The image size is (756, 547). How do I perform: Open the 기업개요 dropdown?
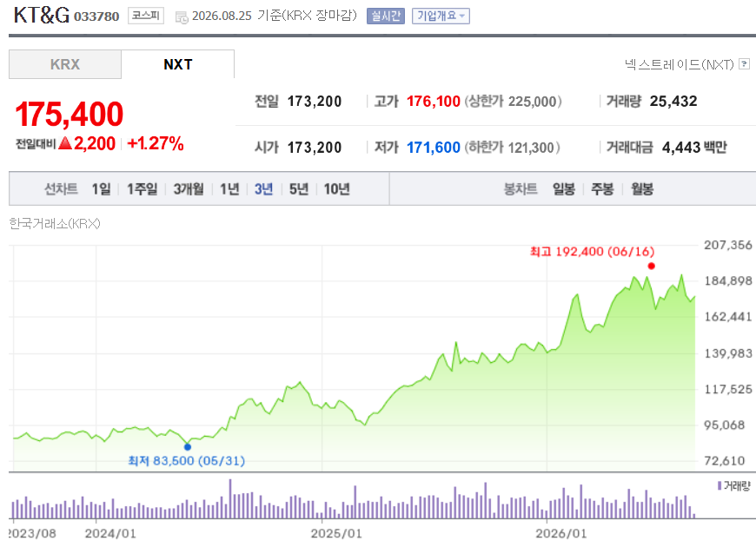click(441, 16)
